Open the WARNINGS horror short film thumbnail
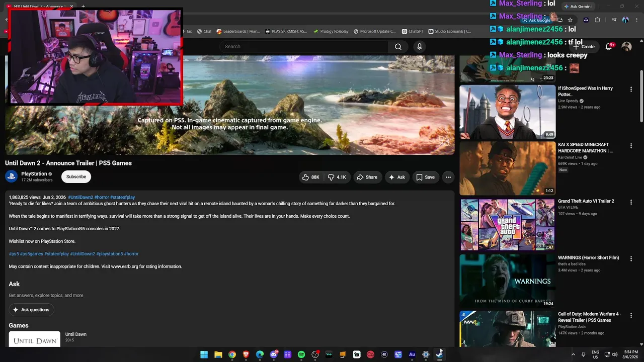Viewport: 644px width, 362px height. pos(508,281)
